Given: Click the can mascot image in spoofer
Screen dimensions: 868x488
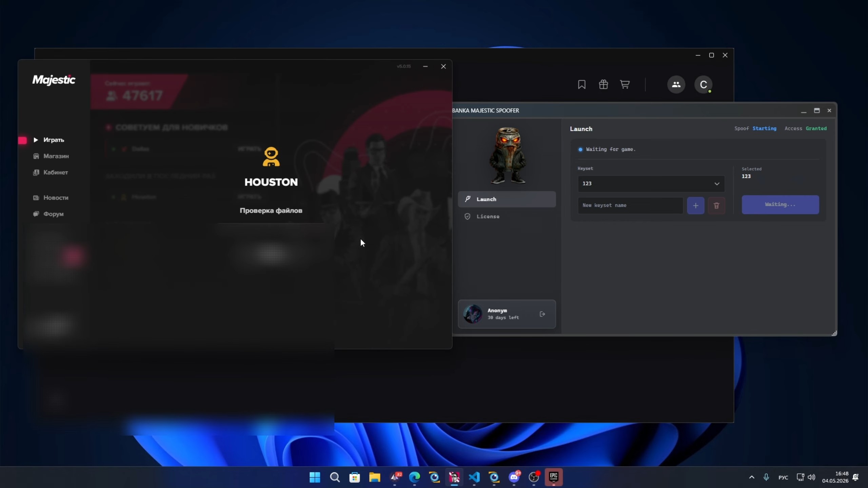Looking at the screenshot, I should [508, 156].
